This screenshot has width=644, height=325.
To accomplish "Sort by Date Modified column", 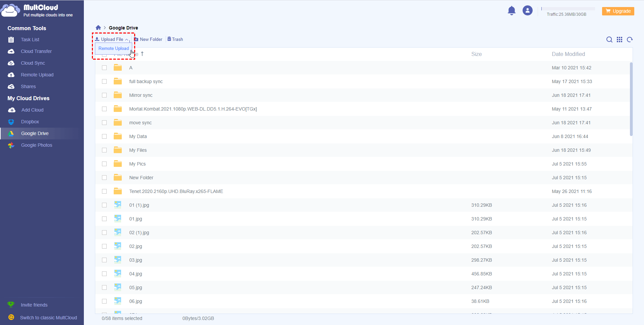I will tap(569, 54).
